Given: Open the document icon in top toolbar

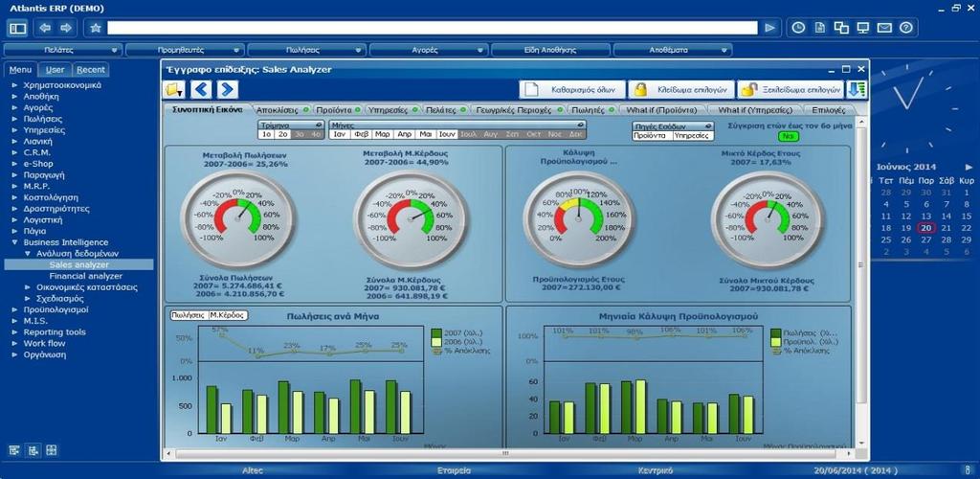Looking at the screenshot, I should pyautogui.click(x=819, y=28).
